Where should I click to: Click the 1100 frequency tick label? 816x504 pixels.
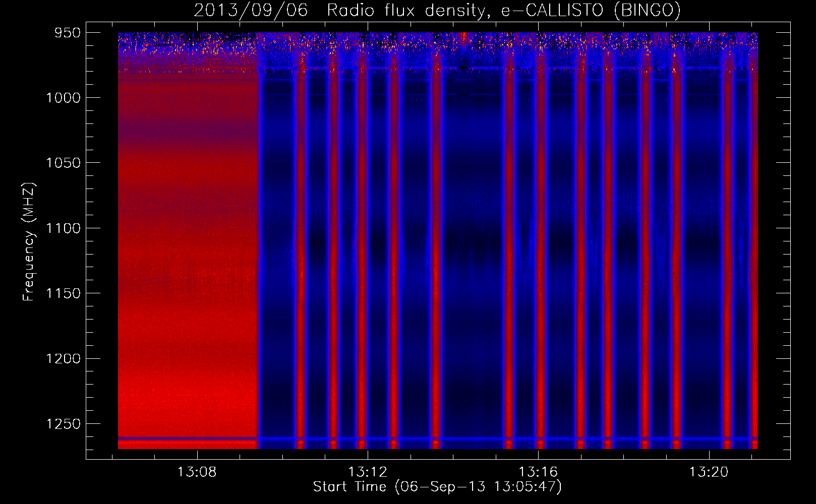(63, 228)
